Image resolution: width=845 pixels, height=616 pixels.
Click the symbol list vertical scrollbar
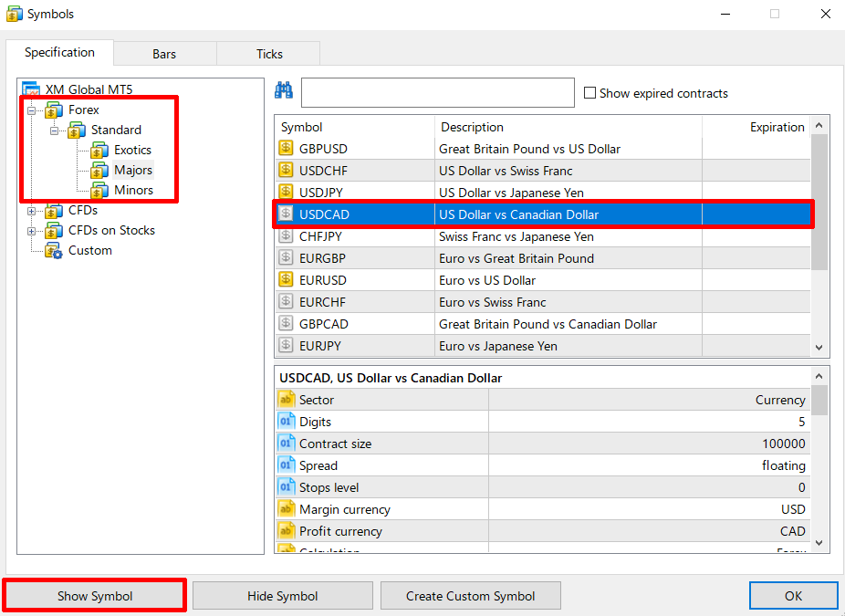(819, 201)
